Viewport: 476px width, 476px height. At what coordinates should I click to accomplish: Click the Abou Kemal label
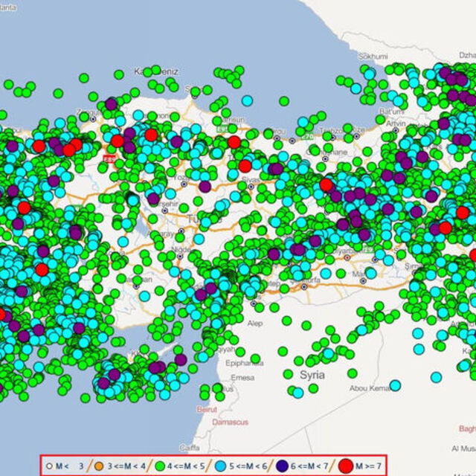pyautogui.click(x=370, y=388)
